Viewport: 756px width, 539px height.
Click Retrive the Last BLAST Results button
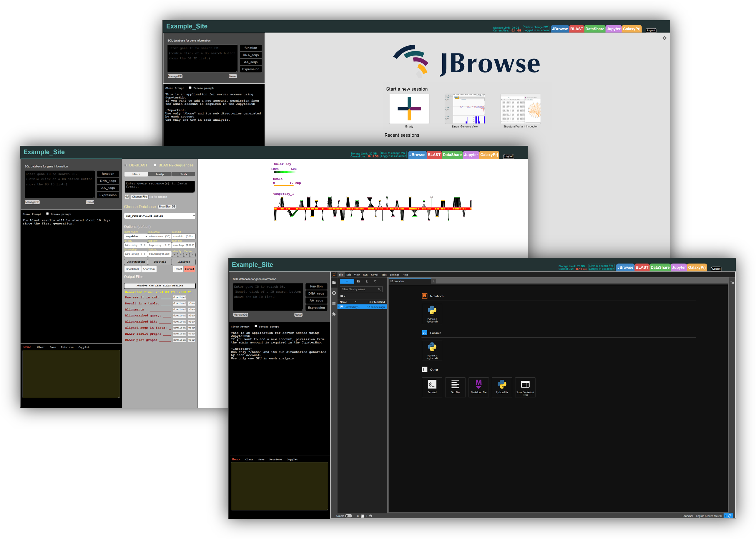[x=159, y=286]
